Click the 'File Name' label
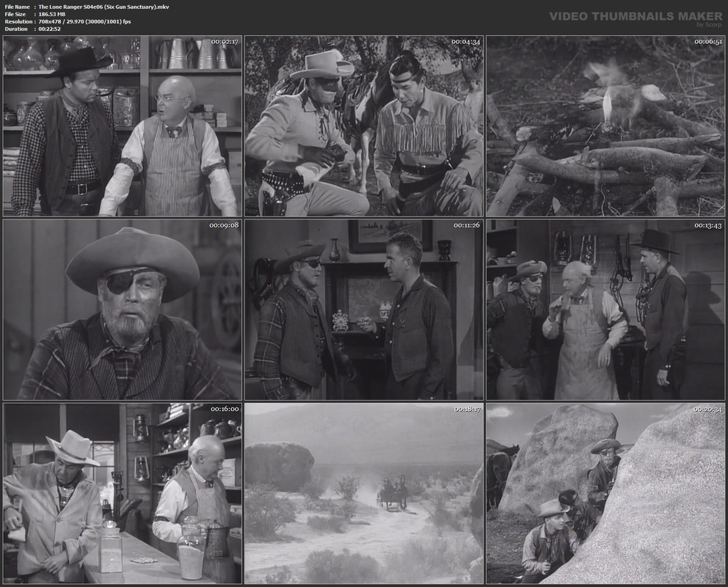Screen dimensions: 728x587 (x=17, y=7)
